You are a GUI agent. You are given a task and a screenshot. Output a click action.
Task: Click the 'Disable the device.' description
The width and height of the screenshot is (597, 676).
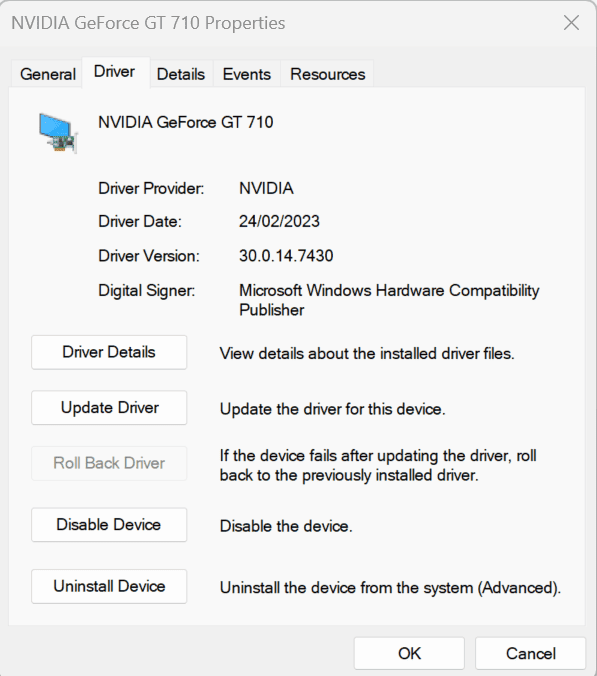point(286,526)
